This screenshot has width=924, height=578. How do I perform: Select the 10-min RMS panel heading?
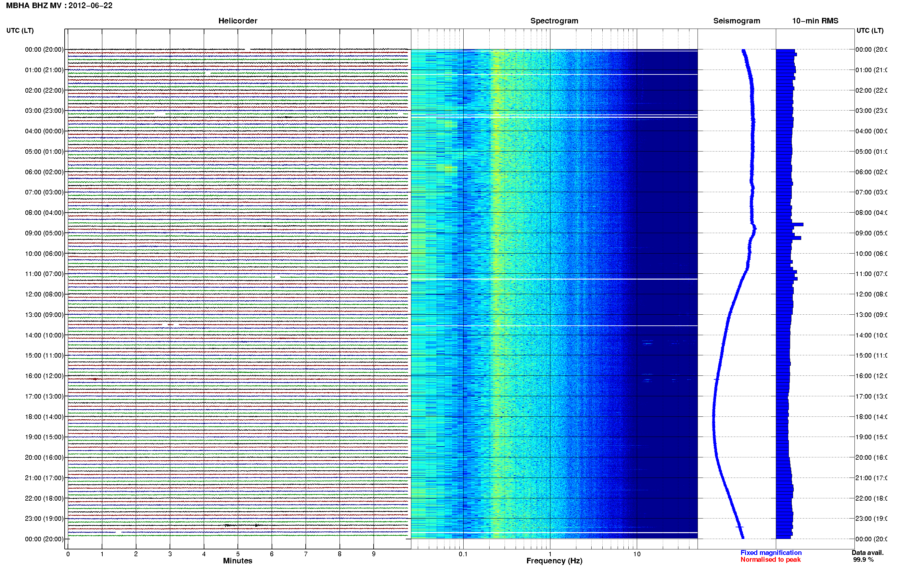click(x=815, y=21)
